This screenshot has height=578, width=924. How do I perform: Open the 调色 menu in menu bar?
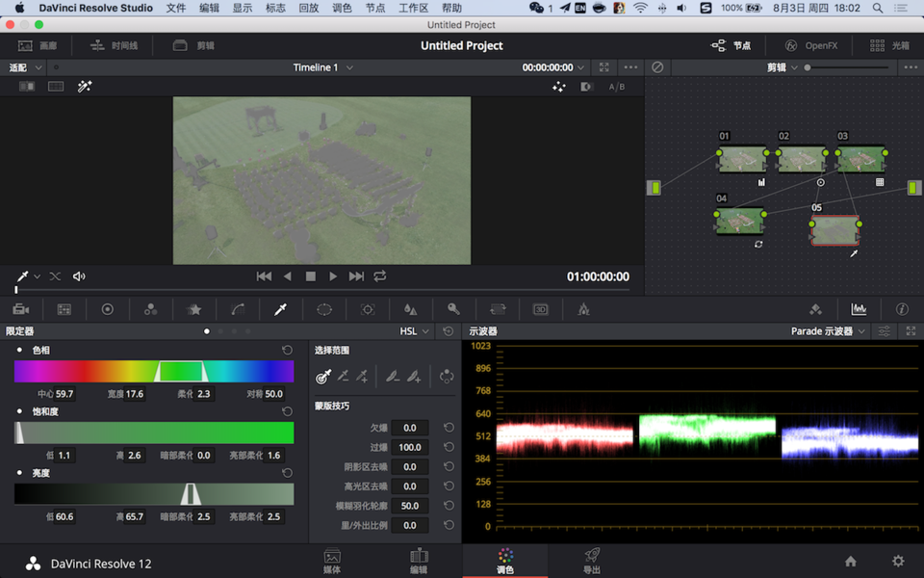(x=342, y=8)
